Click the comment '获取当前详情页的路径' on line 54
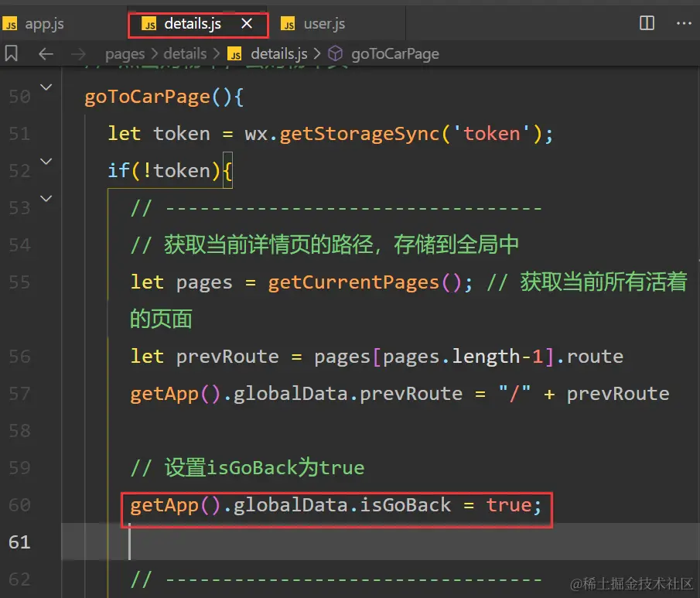Viewport: 700px width, 598px height. [x=268, y=244]
